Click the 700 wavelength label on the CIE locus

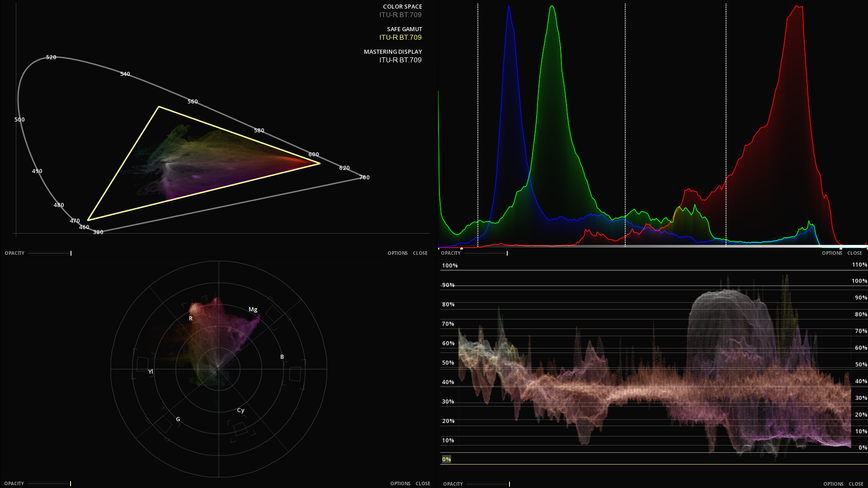tap(364, 178)
